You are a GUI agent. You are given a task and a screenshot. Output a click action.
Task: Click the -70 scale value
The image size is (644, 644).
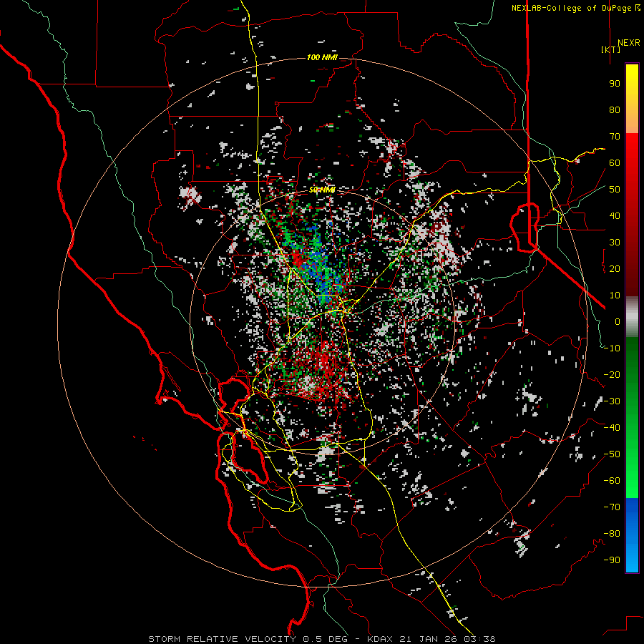(612, 507)
